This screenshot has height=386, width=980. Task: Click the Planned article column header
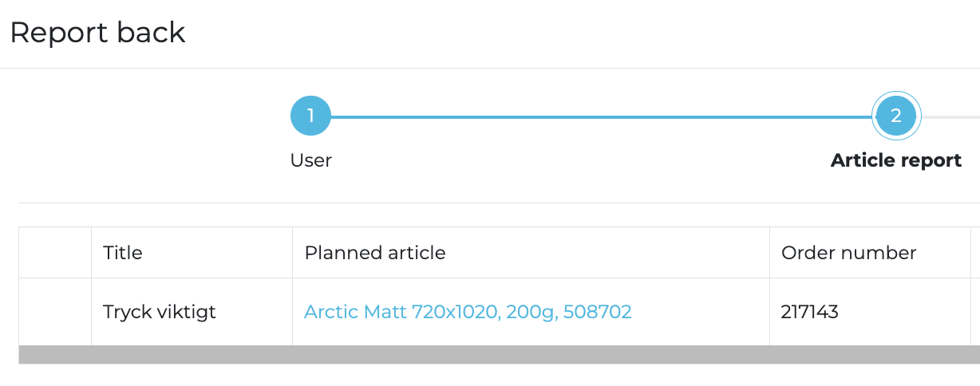[375, 253]
